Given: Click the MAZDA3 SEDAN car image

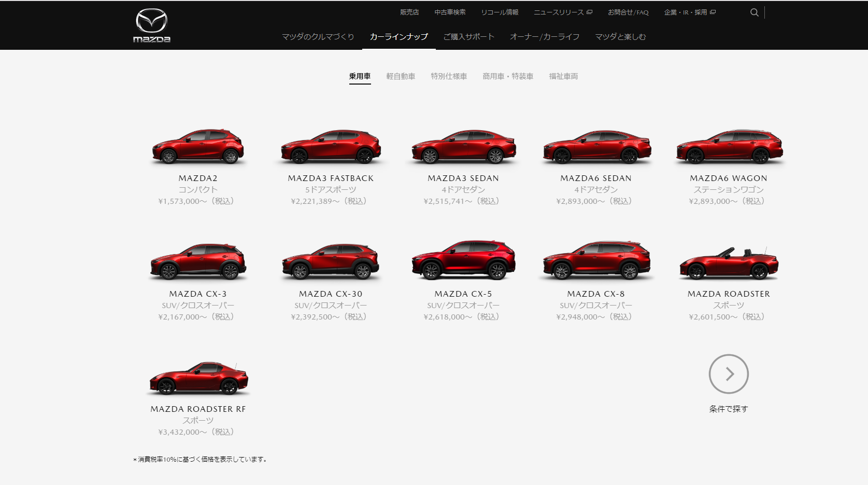Looking at the screenshot, I should click(463, 147).
